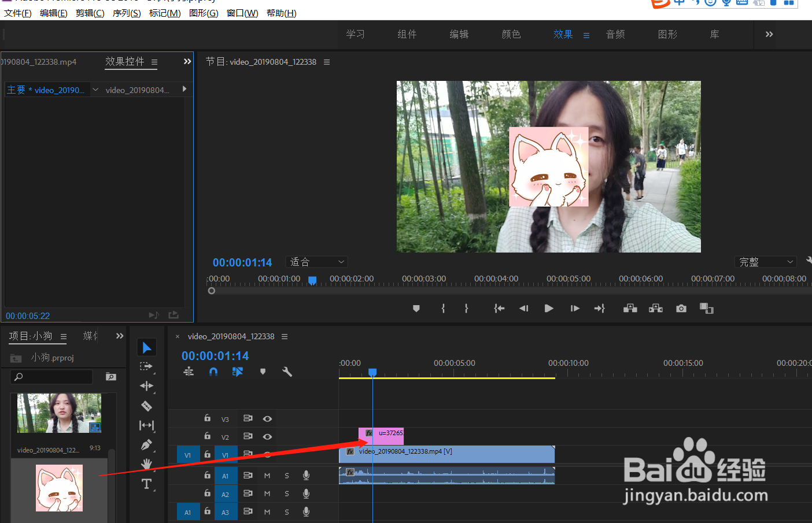
Task: Toggle sync lock on track A2
Action: coord(248,493)
